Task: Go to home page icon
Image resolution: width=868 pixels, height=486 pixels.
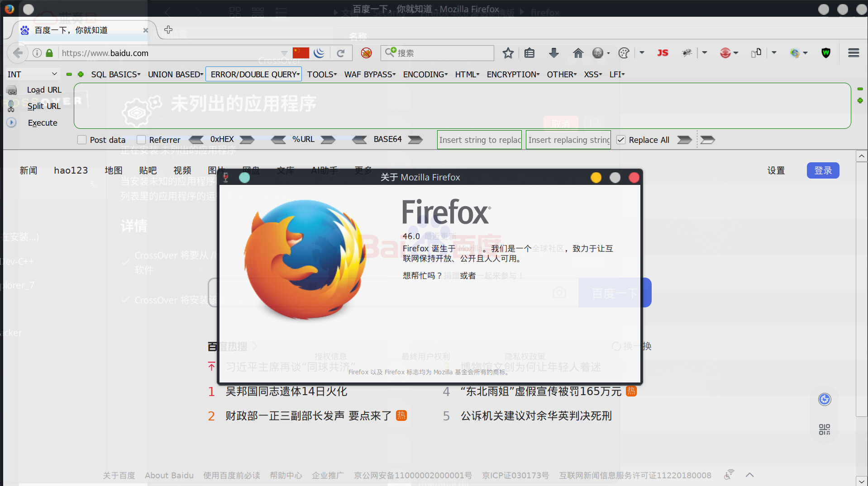Action: (578, 53)
